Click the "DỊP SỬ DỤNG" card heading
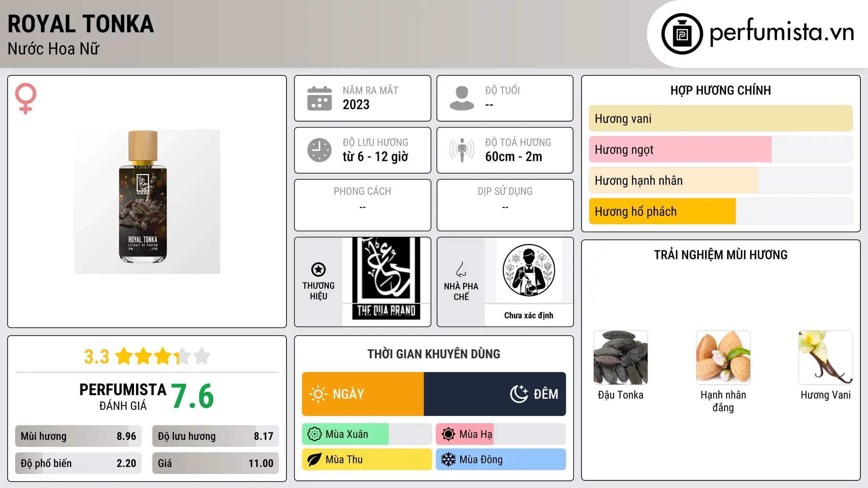 tap(505, 191)
